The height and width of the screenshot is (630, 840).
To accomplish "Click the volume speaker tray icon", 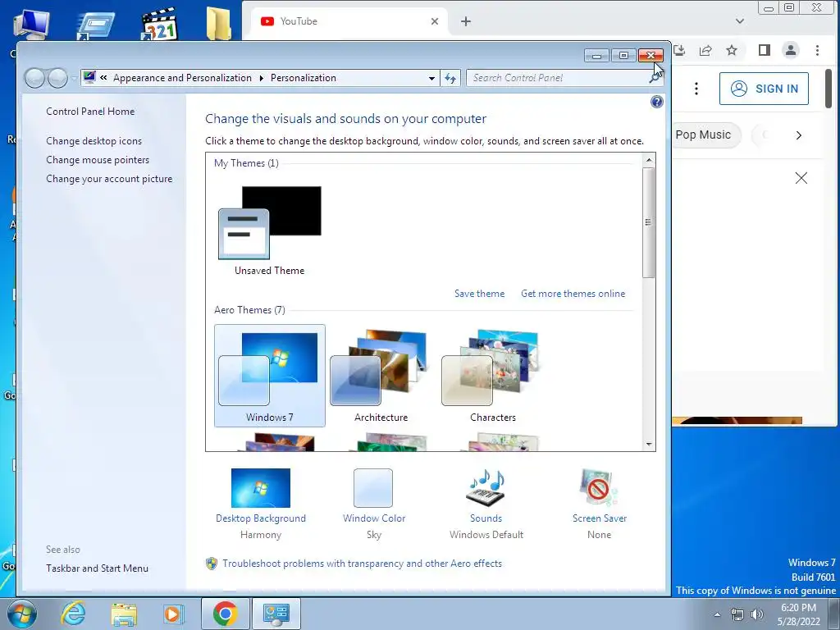I will click(x=757, y=614).
